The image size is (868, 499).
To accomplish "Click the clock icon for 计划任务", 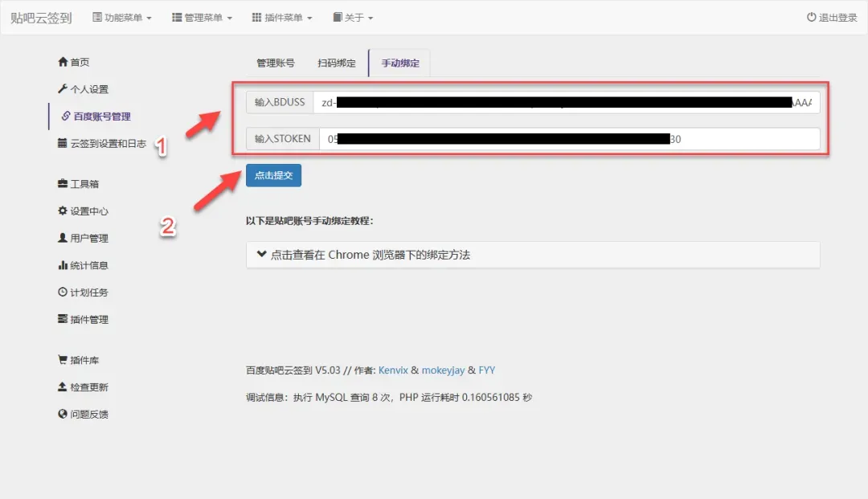I will click(x=63, y=292).
